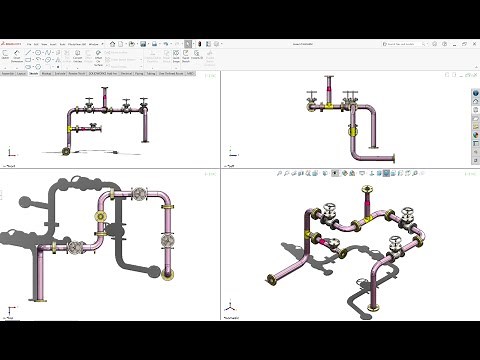Click Edit Appearance sphere in heads-up toolbar
This screenshot has height=360, width=480.
[x=344, y=173]
